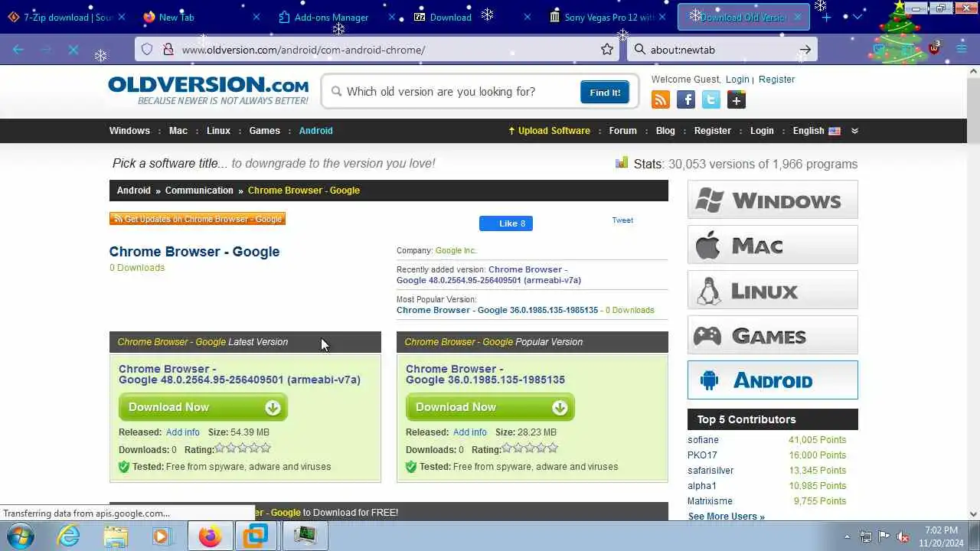Click the Find It! button
The image size is (980, 551).
coord(605,93)
